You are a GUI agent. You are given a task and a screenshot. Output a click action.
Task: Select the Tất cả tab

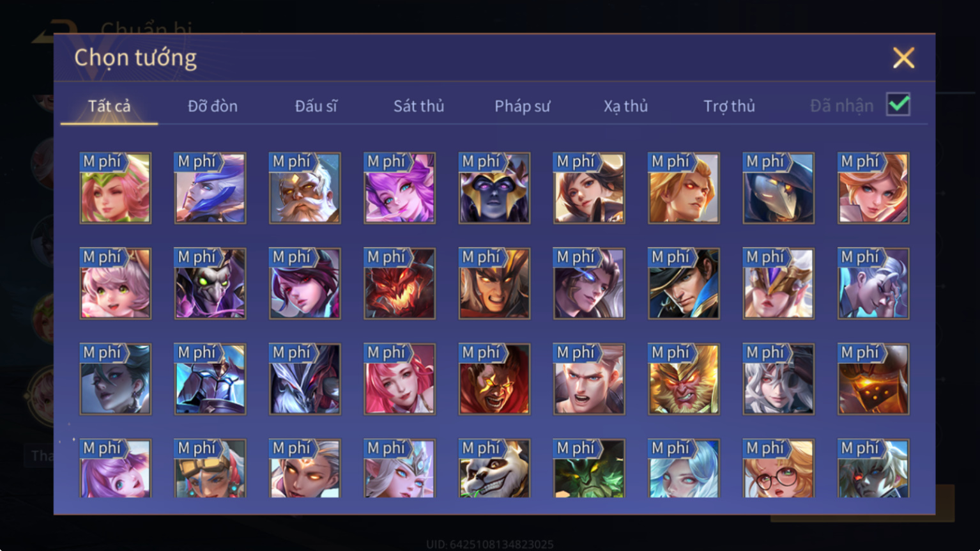109,106
